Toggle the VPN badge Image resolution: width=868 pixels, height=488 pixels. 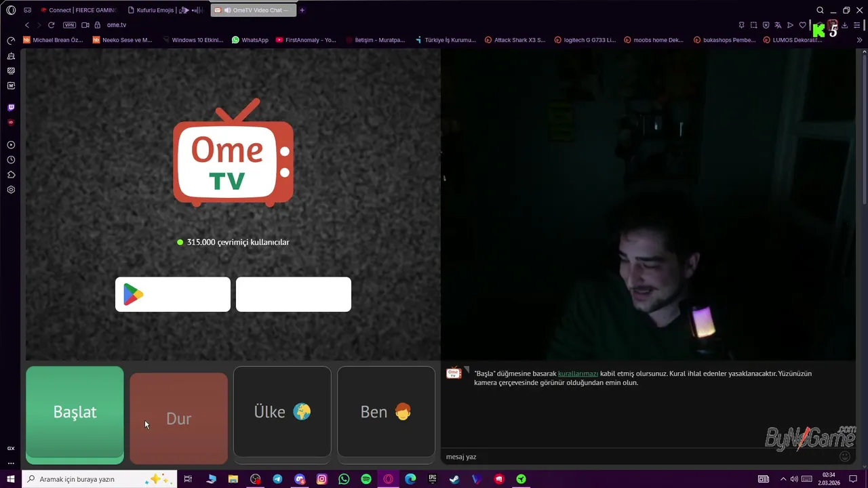point(69,25)
